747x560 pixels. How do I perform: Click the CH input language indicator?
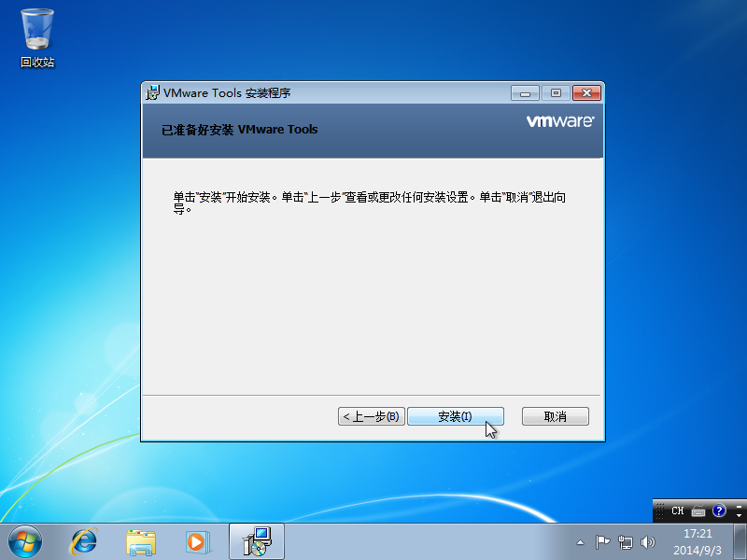click(x=678, y=511)
